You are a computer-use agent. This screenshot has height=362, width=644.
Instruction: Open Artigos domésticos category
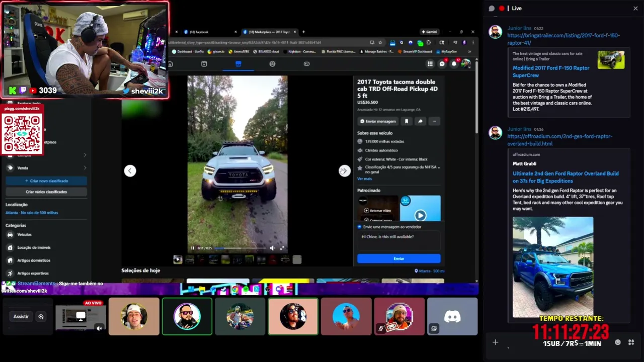pyautogui.click(x=34, y=260)
